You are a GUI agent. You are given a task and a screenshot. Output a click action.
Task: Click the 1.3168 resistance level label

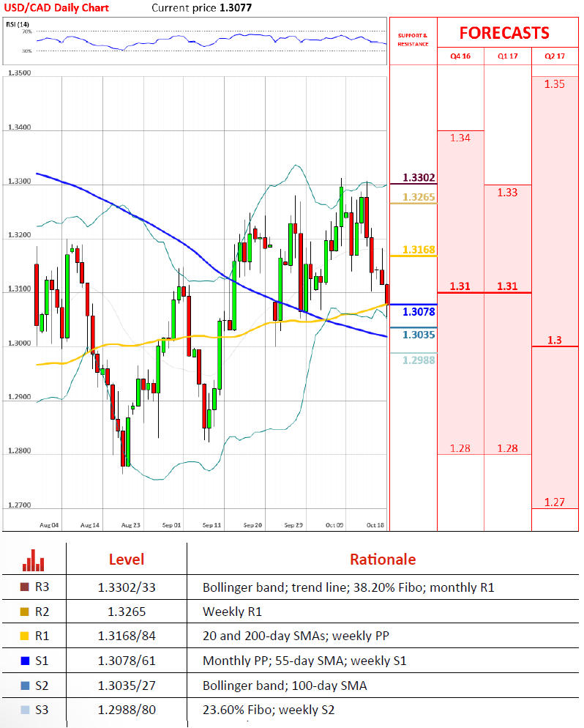[419, 249]
